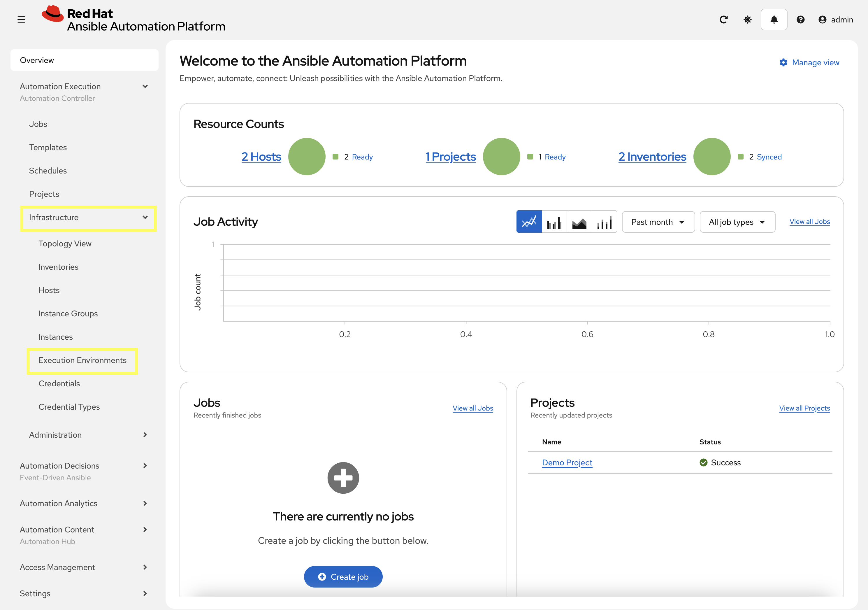The image size is (868, 610).
Task: Open the Past month time range dropdown
Action: point(658,222)
